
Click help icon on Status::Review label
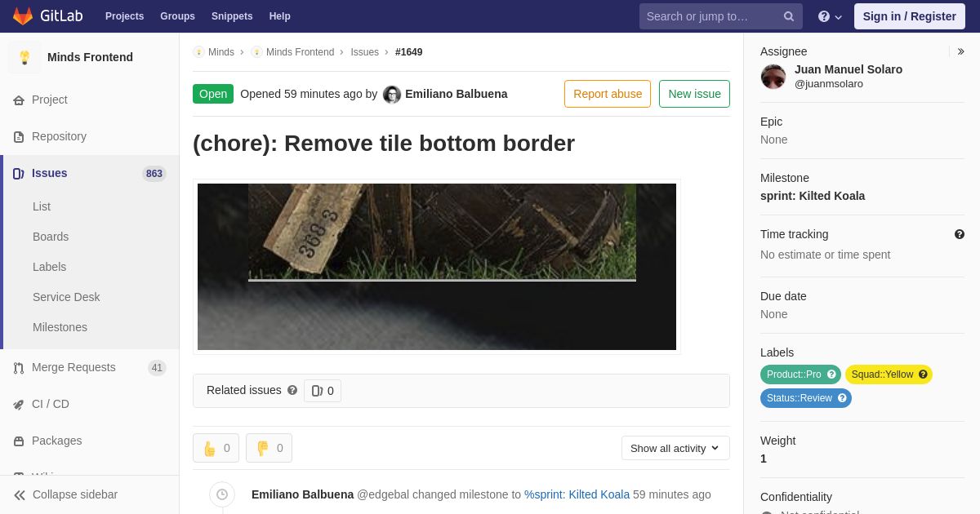842,398
